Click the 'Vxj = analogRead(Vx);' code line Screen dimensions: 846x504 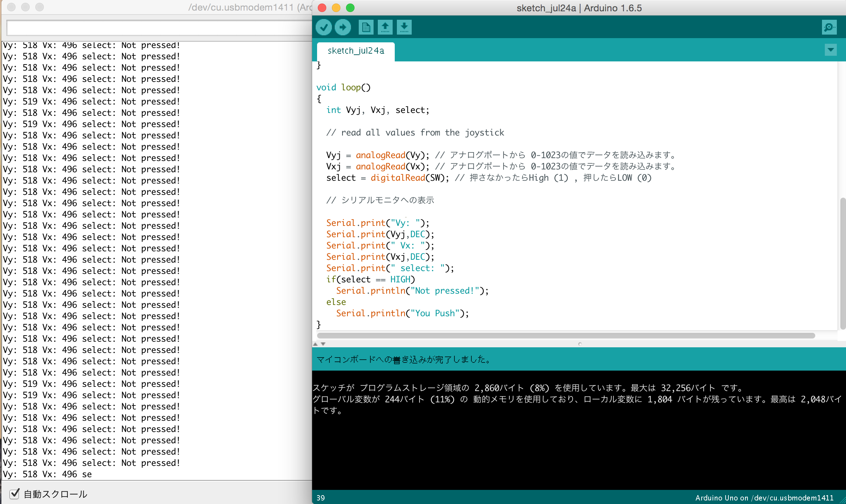coord(378,166)
